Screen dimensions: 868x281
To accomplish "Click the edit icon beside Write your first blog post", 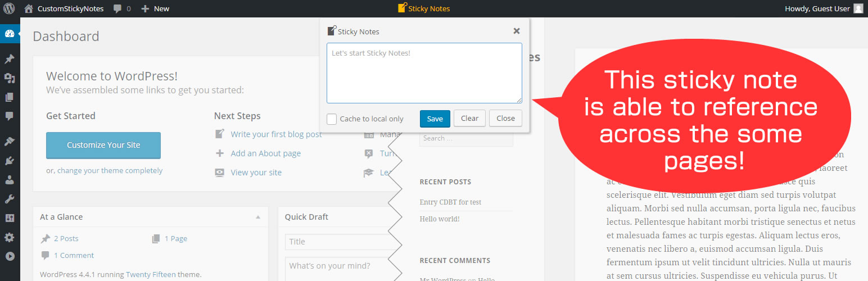I will coord(220,134).
